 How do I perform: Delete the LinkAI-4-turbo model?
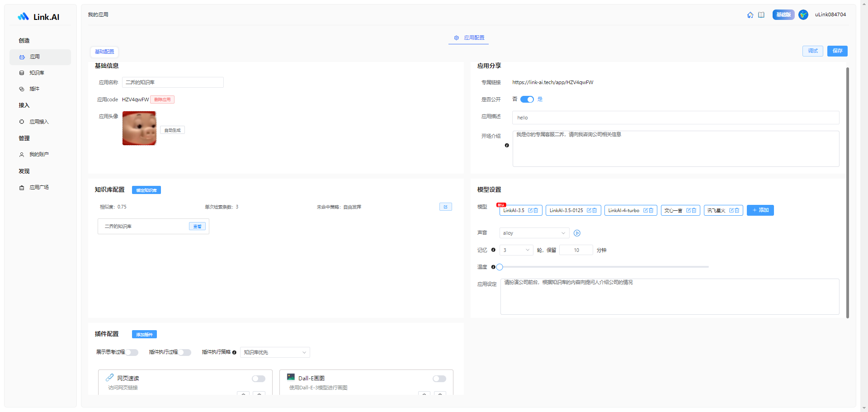coord(651,210)
